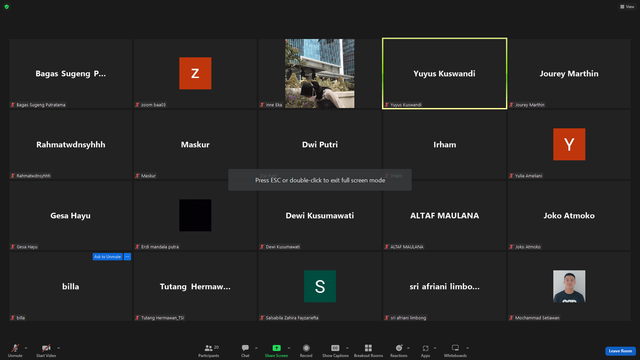Select the Yuyus Kuswandi name in tile

pos(444,74)
